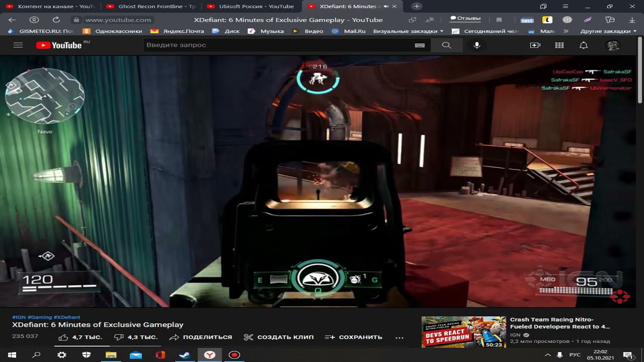
Task: Start voice search with the microphone
Action: point(477,45)
